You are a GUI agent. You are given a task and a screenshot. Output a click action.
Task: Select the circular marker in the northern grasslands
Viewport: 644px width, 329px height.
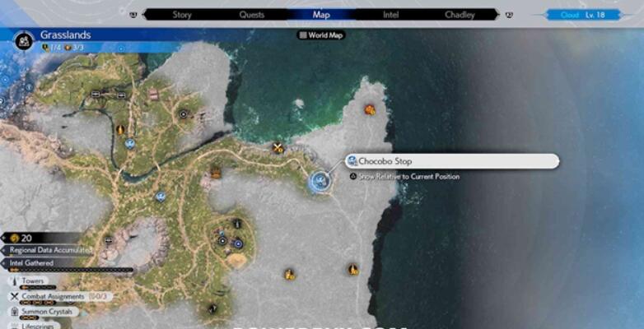183,115
